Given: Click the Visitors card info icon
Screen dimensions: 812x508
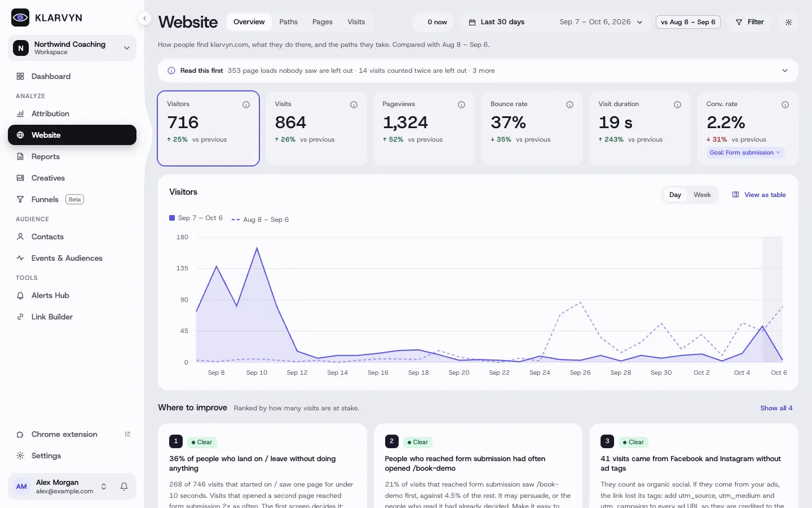Looking at the screenshot, I should pos(246,104).
